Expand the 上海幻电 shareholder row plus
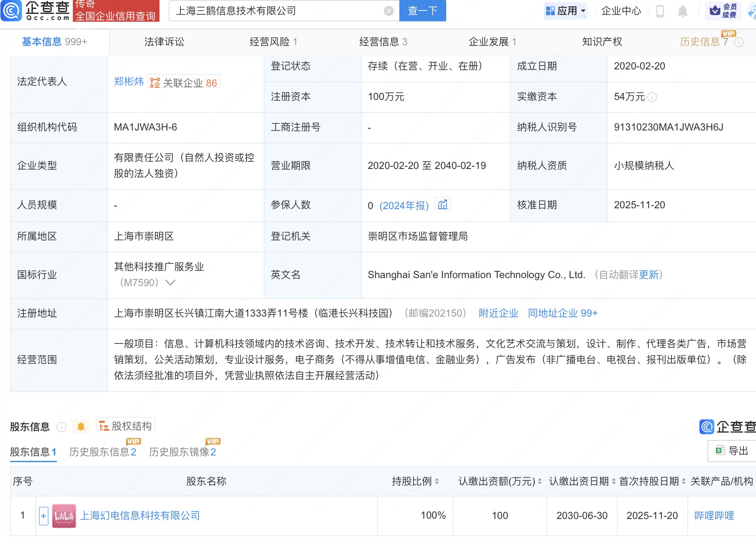Screen dimensions: 756x537 44,516
